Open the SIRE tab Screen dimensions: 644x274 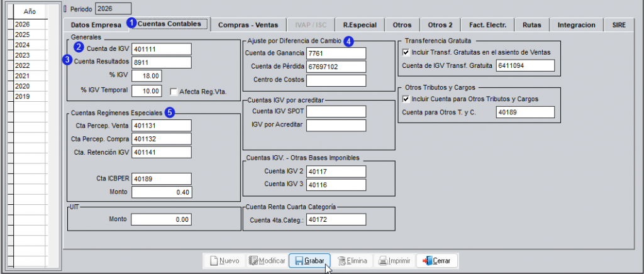(x=618, y=25)
